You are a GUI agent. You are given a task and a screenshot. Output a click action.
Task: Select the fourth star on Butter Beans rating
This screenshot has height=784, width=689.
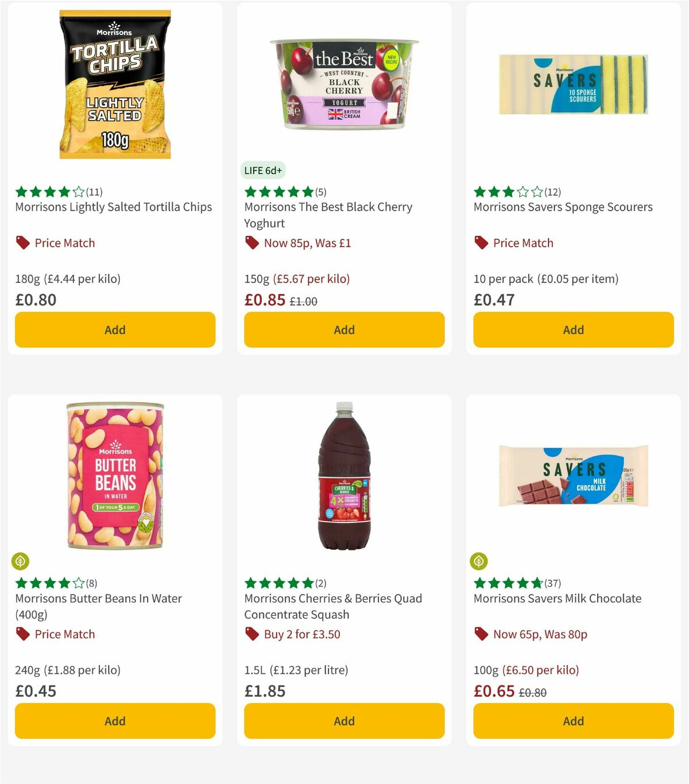65,583
